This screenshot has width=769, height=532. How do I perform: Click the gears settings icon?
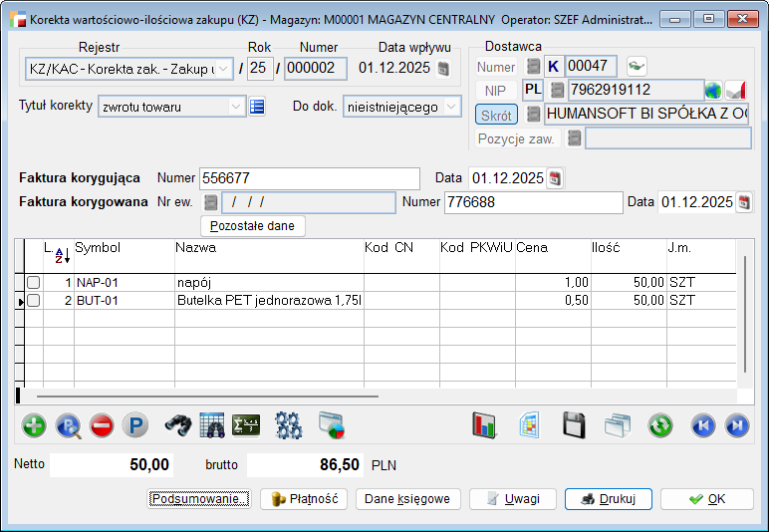tap(289, 425)
